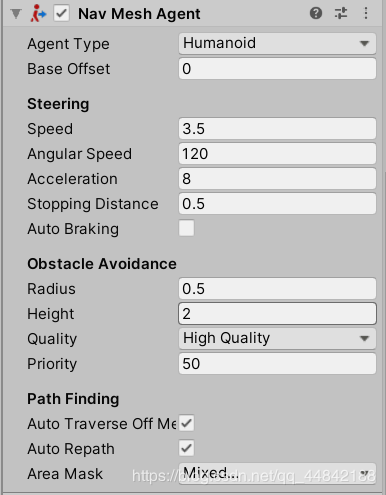Image resolution: width=386 pixels, height=495 pixels.
Task: Select the Angular Speed field with 120
Action: (277, 154)
